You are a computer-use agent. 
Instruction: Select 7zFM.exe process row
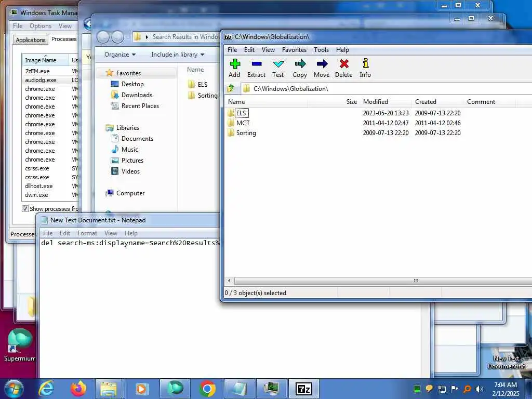(50, 71)
